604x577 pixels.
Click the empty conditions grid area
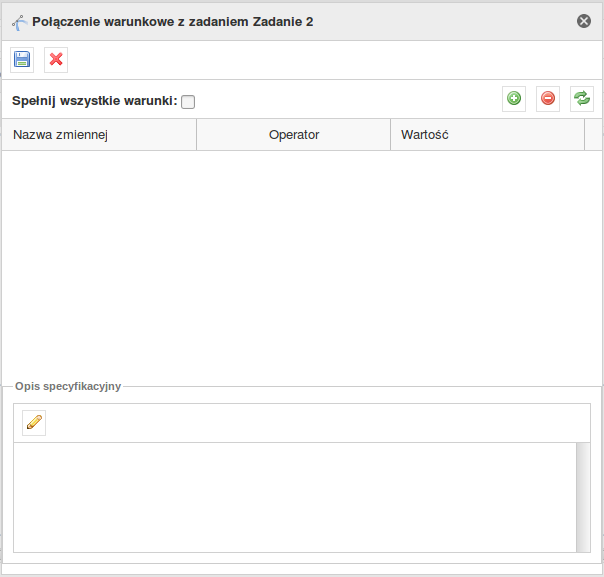coord(302,266)
